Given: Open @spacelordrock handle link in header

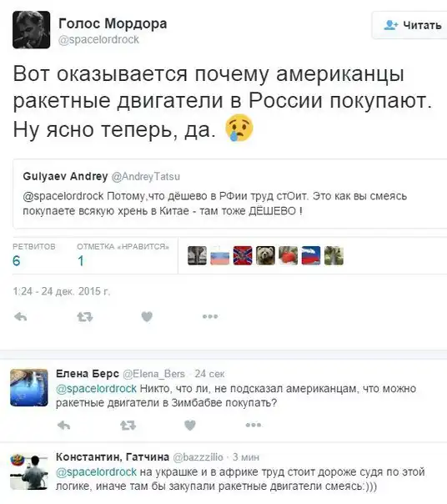Looking at the screenshot, I should click(98, 39).
